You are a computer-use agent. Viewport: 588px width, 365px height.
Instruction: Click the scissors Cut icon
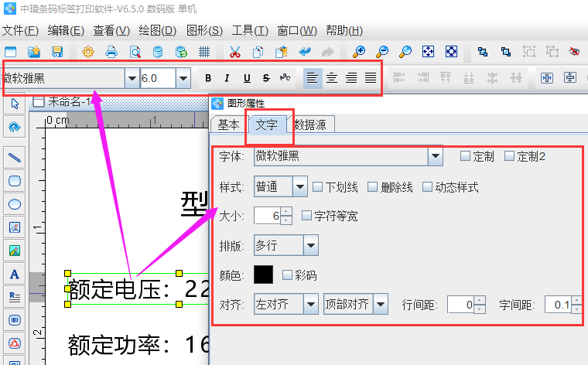tap(235, 53)
